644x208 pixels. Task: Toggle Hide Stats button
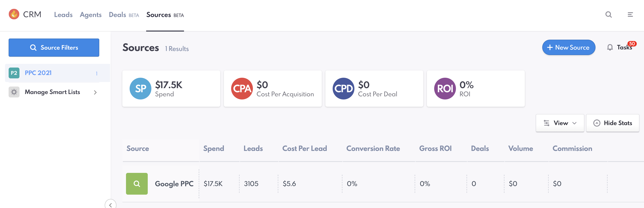click(x=613, y=123)
